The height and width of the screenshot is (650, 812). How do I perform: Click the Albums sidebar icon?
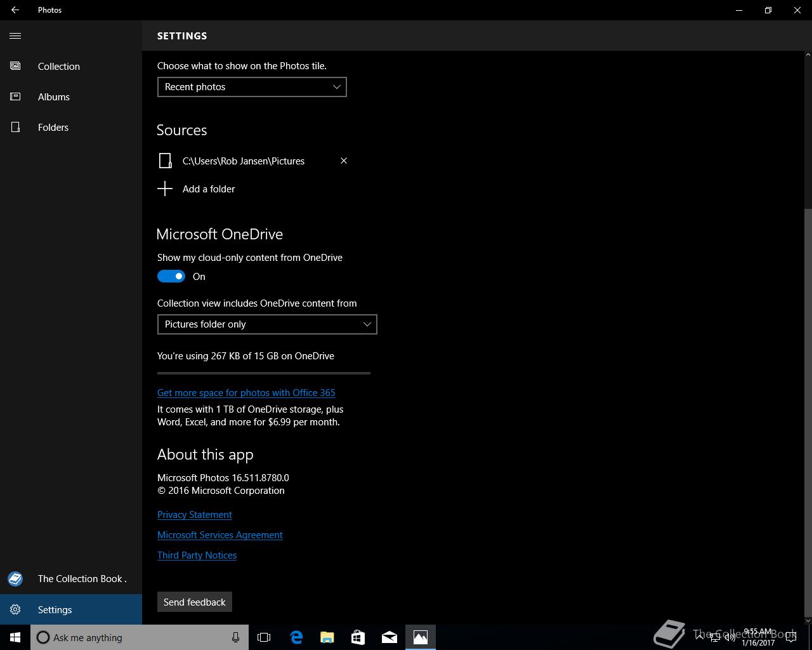click(x=15, y=96)
